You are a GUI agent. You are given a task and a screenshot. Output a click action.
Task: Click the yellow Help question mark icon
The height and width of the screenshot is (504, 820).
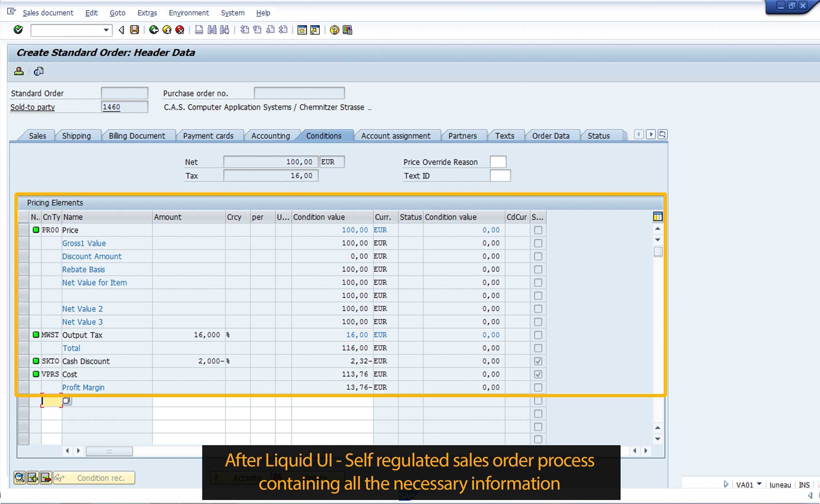[x=334, y=30]
